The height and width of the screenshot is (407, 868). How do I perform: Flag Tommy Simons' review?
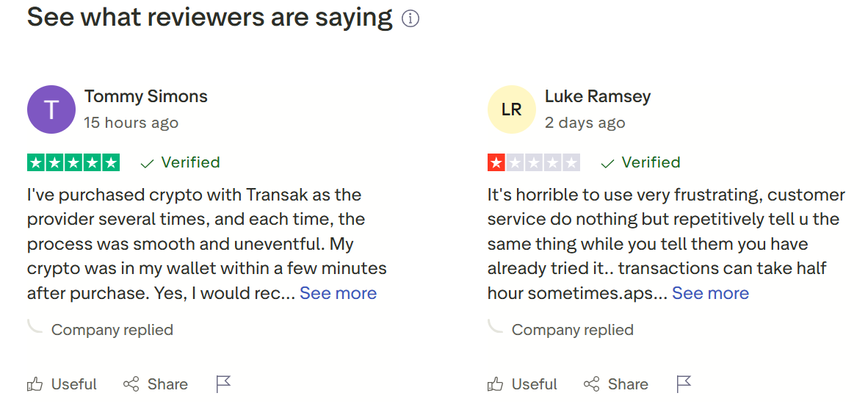(x=224, y=383)
